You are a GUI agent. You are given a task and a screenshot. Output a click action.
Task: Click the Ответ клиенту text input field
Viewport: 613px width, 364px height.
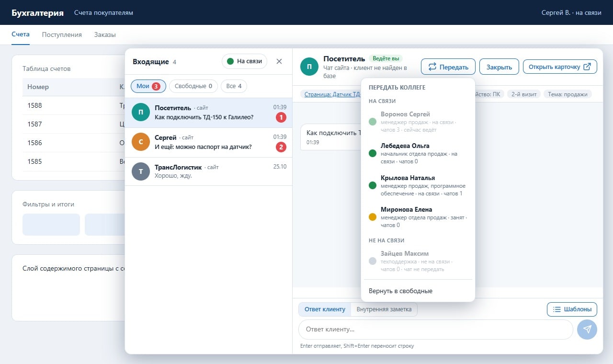436,330
